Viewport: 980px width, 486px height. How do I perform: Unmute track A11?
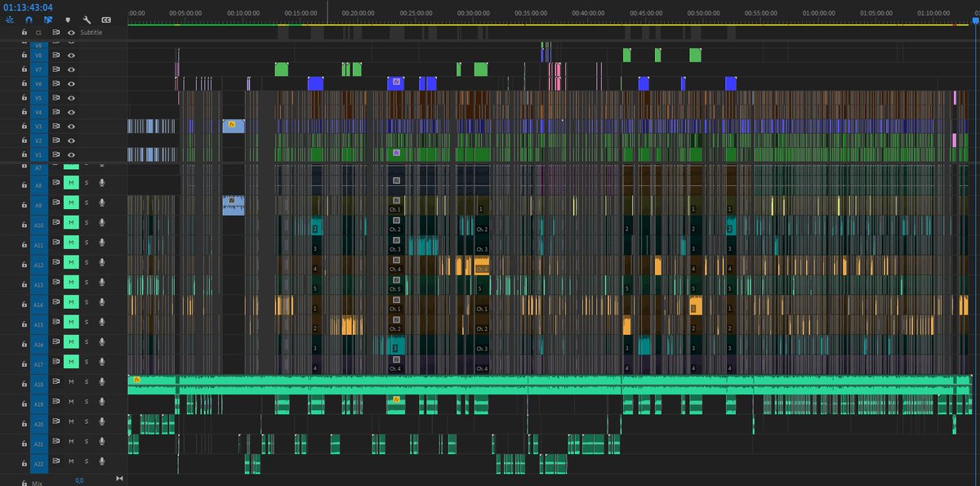(71, 243)
